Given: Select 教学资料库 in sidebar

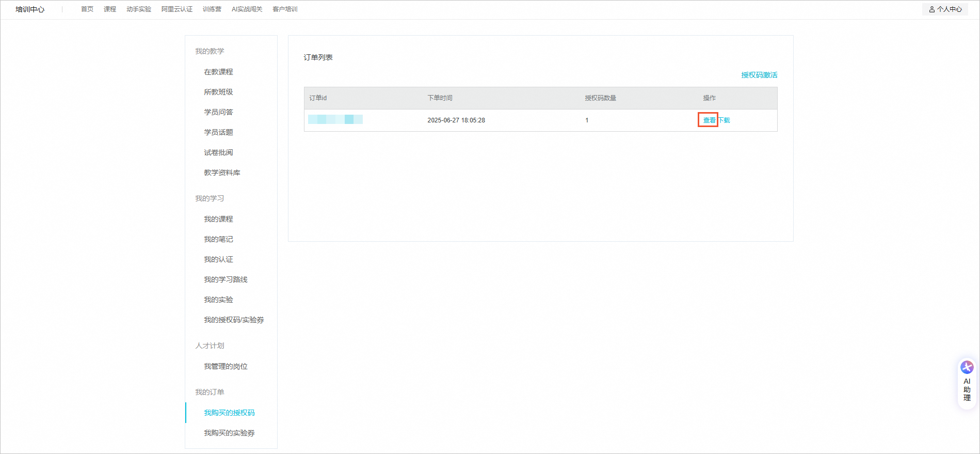Looking at the screenshot, I should [x=222, y=173].
